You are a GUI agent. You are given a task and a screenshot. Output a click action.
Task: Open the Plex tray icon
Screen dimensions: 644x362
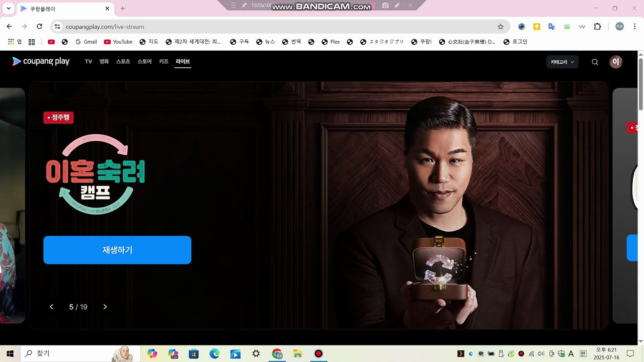click(x=460, y=353)
